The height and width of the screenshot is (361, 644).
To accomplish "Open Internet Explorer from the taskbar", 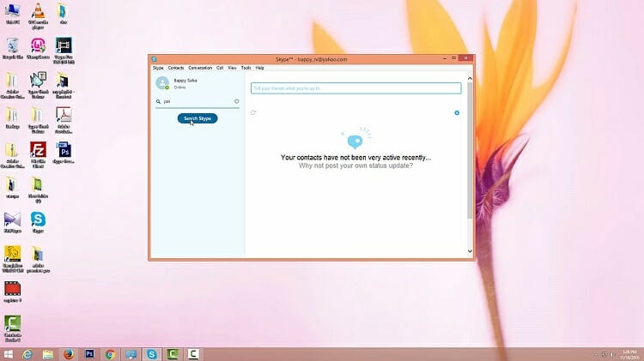I will coord(27,354).
